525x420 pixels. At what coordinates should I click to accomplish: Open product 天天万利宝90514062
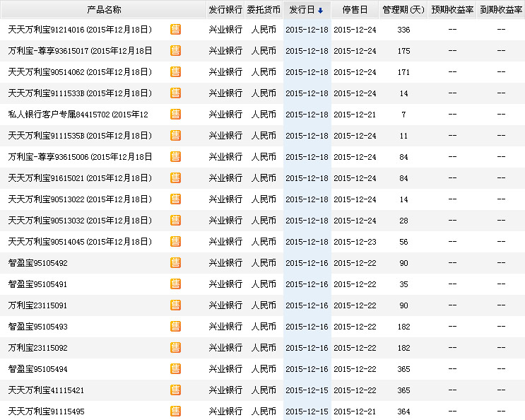[80, 71]
